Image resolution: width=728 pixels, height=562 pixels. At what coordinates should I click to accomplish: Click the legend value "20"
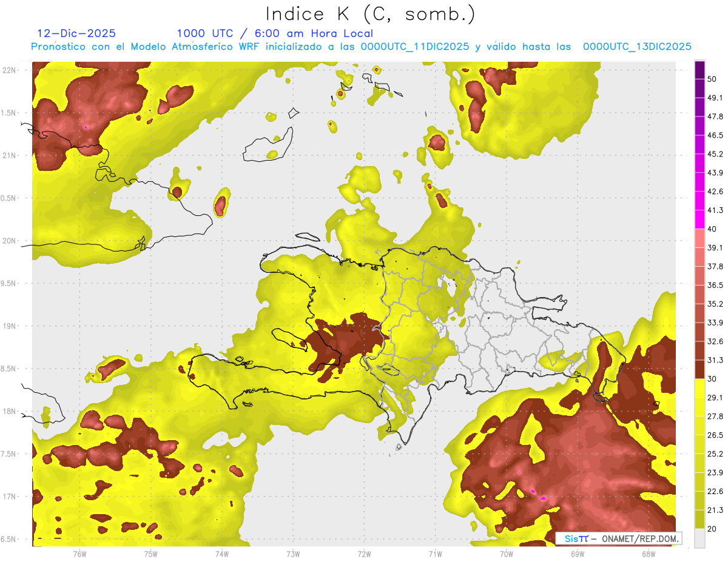[x=712, y=529]
